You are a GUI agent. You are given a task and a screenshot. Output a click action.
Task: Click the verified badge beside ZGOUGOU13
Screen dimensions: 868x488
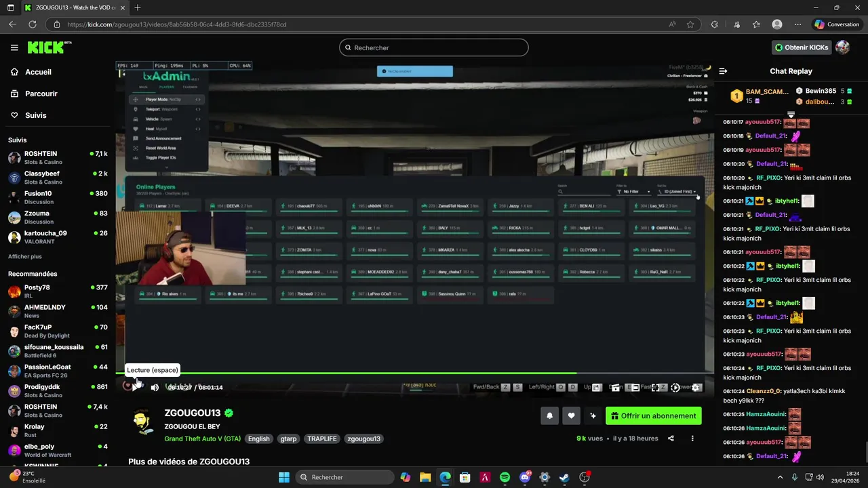point(229,413)
